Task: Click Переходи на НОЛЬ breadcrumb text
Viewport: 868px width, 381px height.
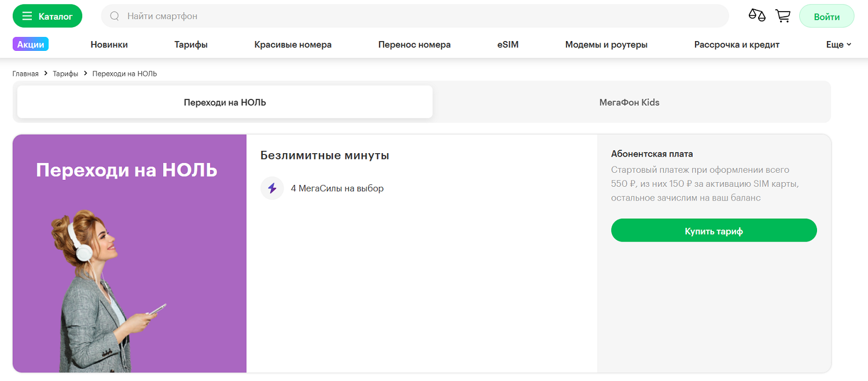Action: click(x=124, y=73)
